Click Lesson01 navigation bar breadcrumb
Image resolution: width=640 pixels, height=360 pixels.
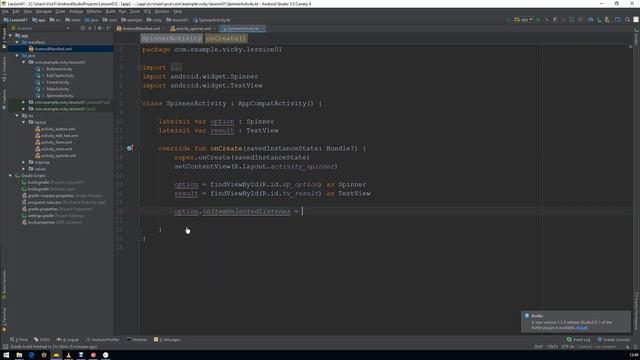click(16, 20)
